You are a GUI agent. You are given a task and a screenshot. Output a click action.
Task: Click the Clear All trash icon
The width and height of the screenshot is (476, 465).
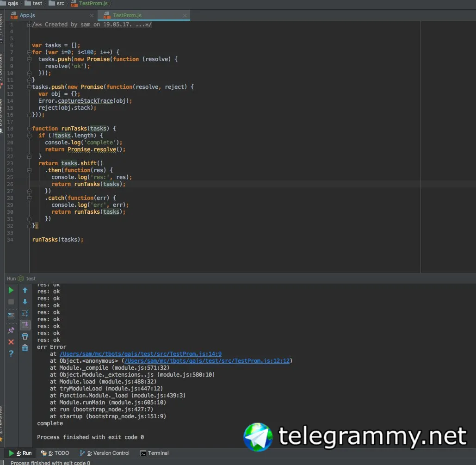[x=25, y=348]
